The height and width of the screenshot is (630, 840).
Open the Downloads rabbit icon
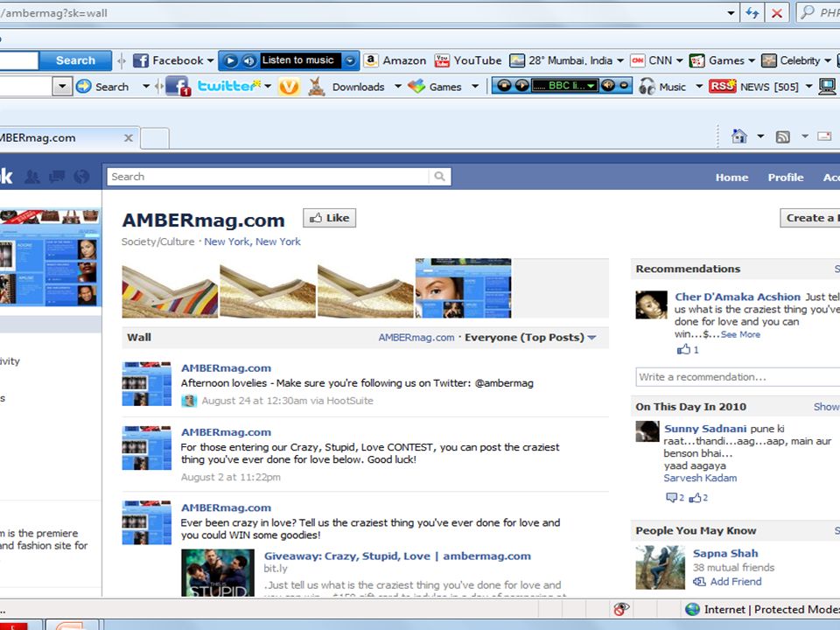(317, 87)
